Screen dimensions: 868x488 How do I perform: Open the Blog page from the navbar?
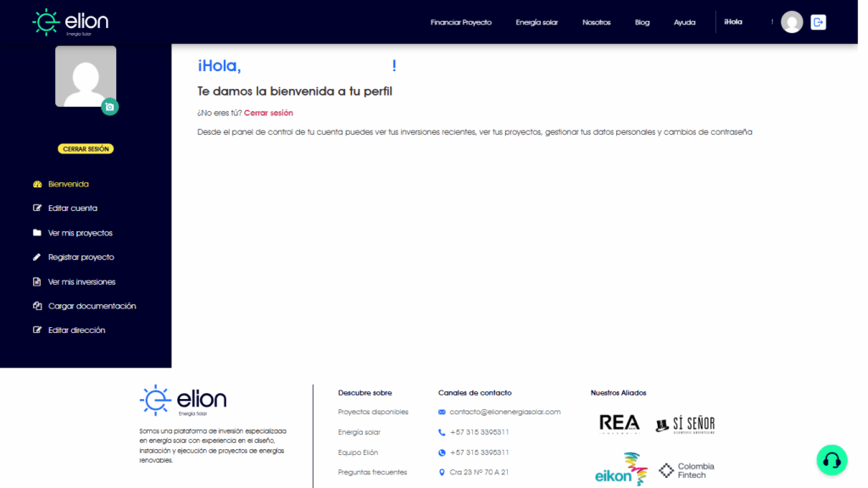642,22
